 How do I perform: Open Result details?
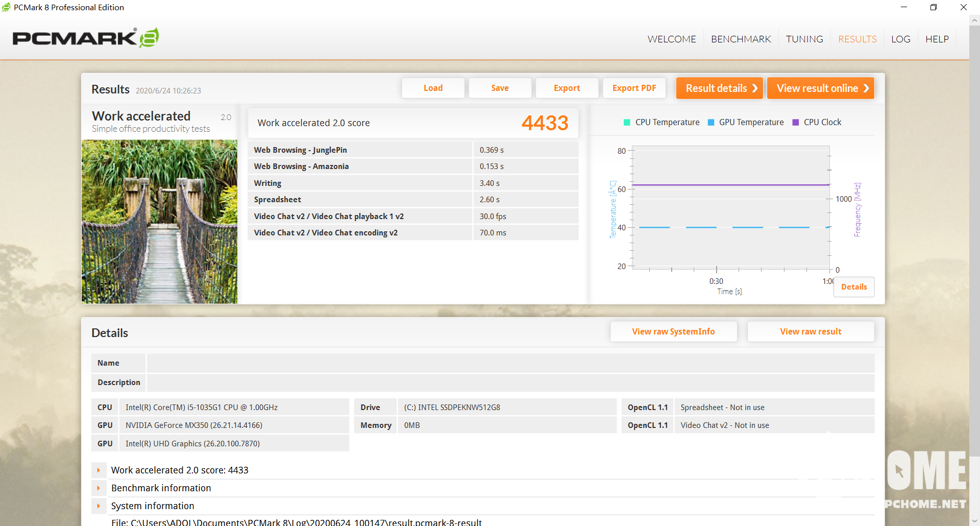coord(719,88)
